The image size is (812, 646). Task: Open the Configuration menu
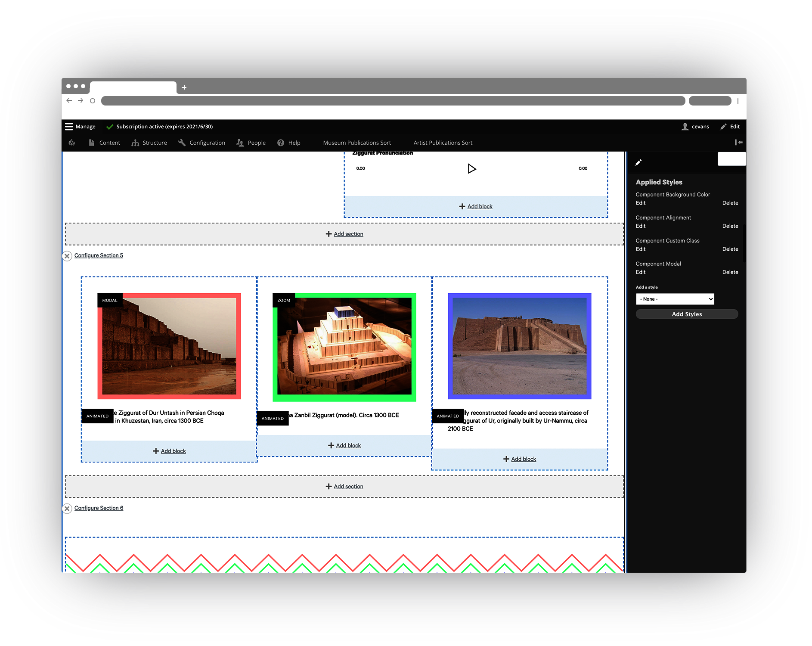pyautogui.click(x=201, y=143)
